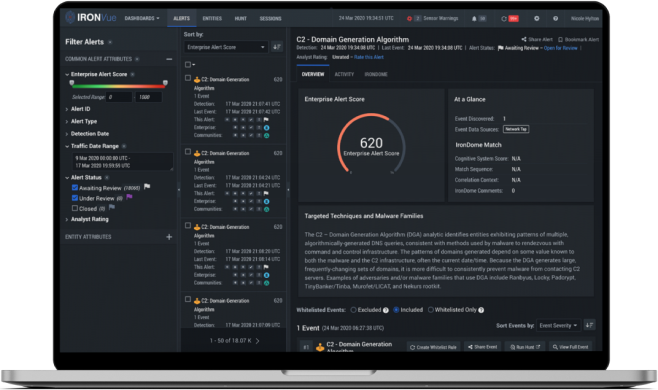Click minimum score range input field
This screenshot has height=390, width=658.
pos(119,97)
